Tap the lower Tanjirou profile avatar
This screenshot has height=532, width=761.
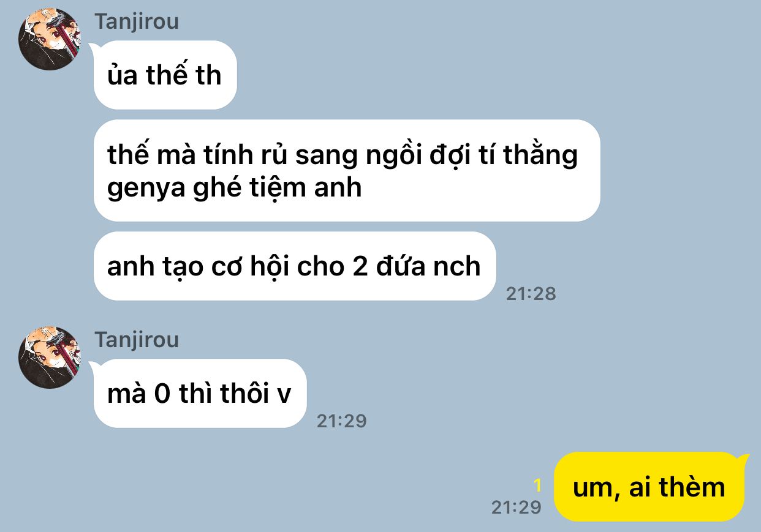[x=50, y=358]
